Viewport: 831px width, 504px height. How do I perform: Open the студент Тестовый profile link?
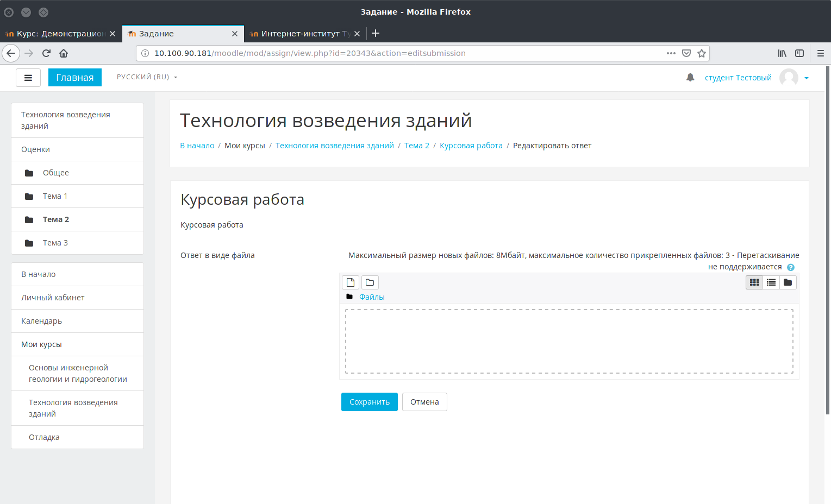(738, 78)
